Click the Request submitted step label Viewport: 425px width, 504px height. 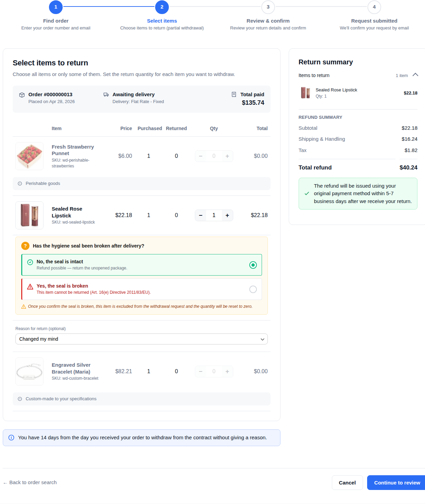[x=374, y=21]
